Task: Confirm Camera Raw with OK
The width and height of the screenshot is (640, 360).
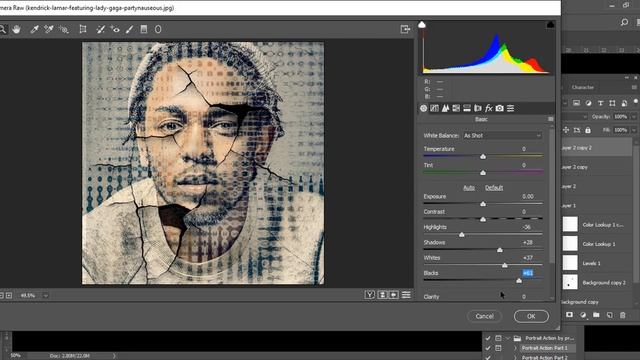Action: (531, 316)
